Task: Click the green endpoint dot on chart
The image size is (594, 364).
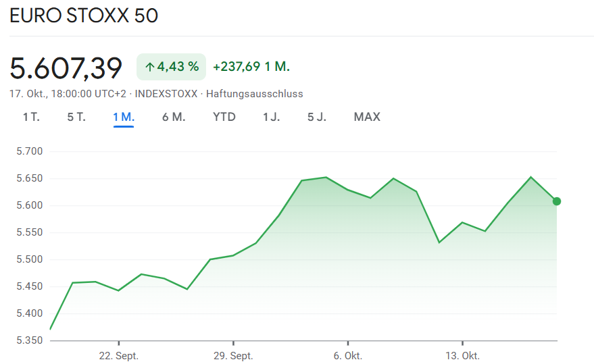Action: coord(557,201)
